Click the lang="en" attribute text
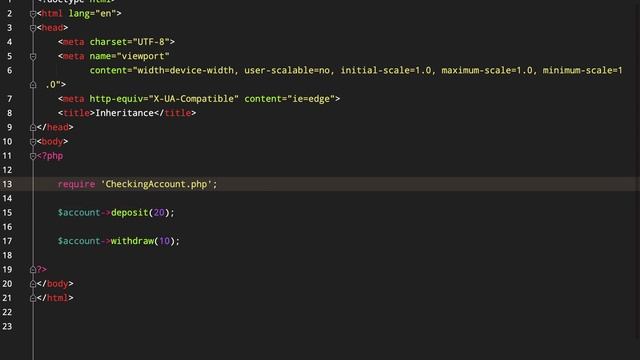 tap(92, 13)
